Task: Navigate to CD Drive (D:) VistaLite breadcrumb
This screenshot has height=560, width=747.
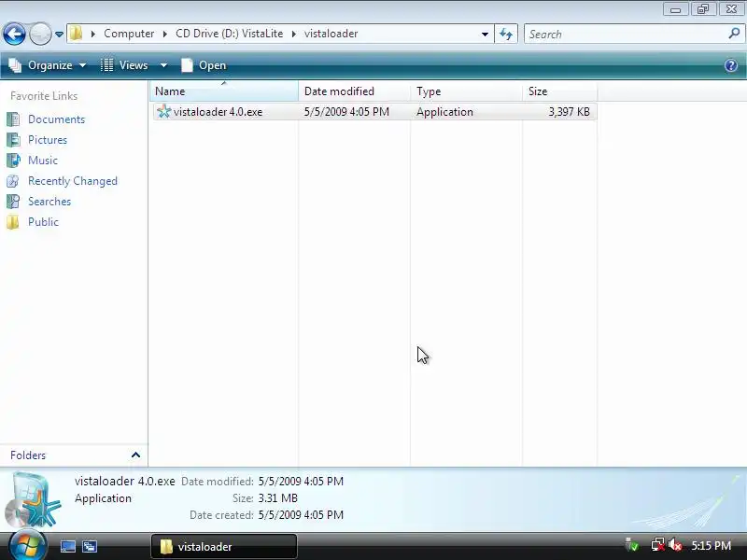Action: [x=229, y=34]
